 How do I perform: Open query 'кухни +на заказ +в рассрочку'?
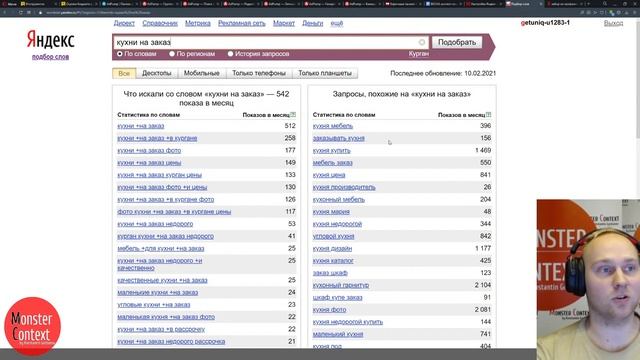click(x=161, y=329)
